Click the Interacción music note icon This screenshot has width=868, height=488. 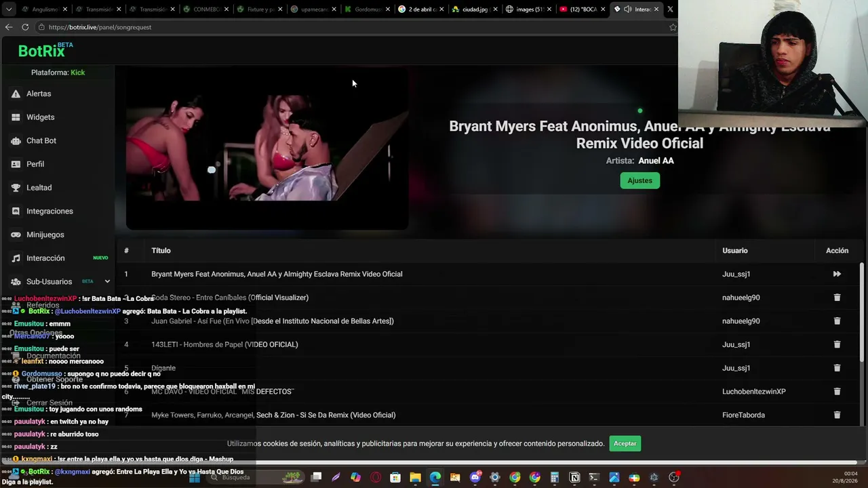point(16,258)
